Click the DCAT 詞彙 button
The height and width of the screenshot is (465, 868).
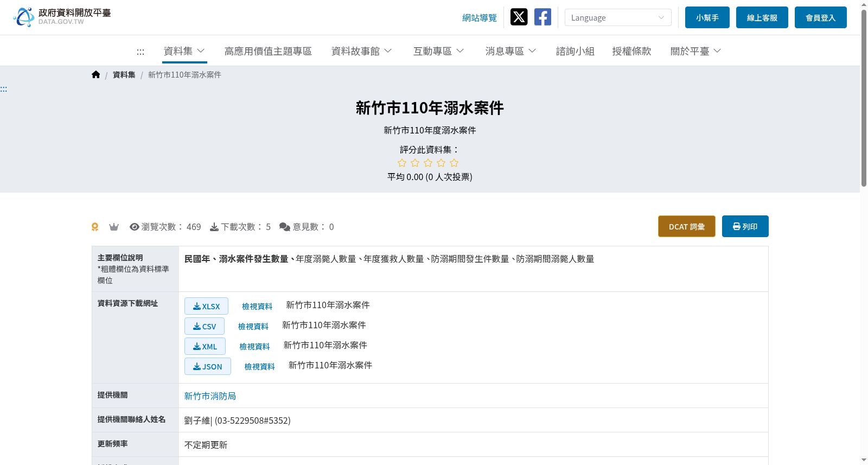point(687,226)
